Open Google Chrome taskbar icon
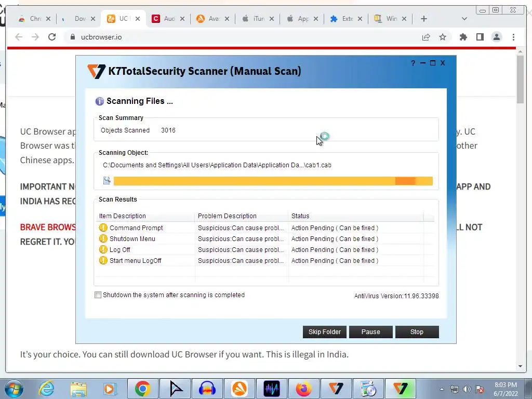 tap(142, 389)
